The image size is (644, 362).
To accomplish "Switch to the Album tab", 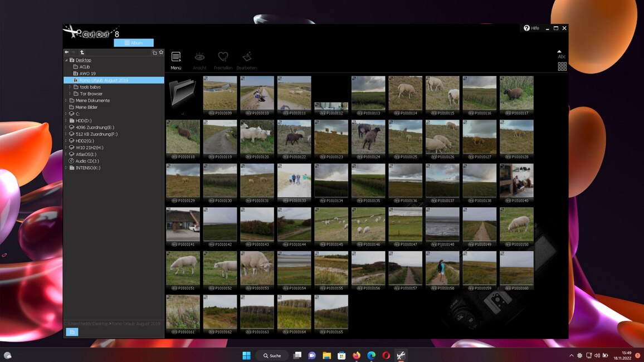I will pos(134,43).
